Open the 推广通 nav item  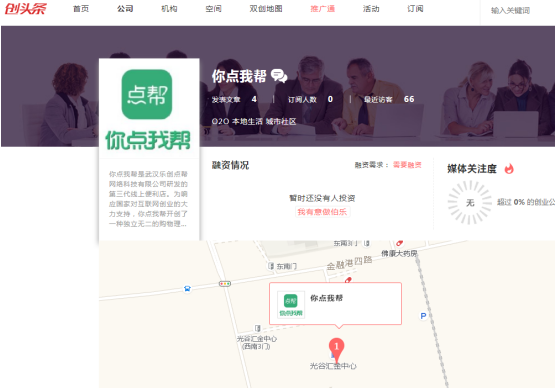323,9
